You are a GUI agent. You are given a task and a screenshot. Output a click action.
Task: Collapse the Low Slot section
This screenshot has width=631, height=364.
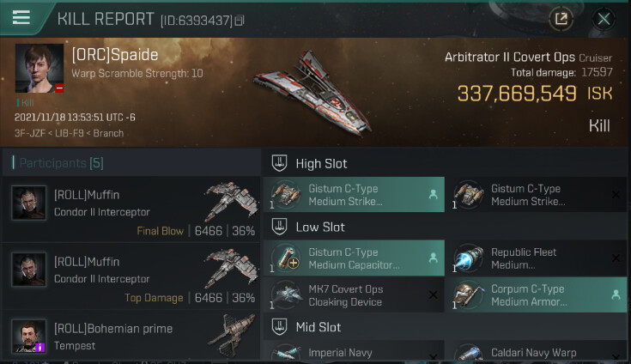[279, 227]
